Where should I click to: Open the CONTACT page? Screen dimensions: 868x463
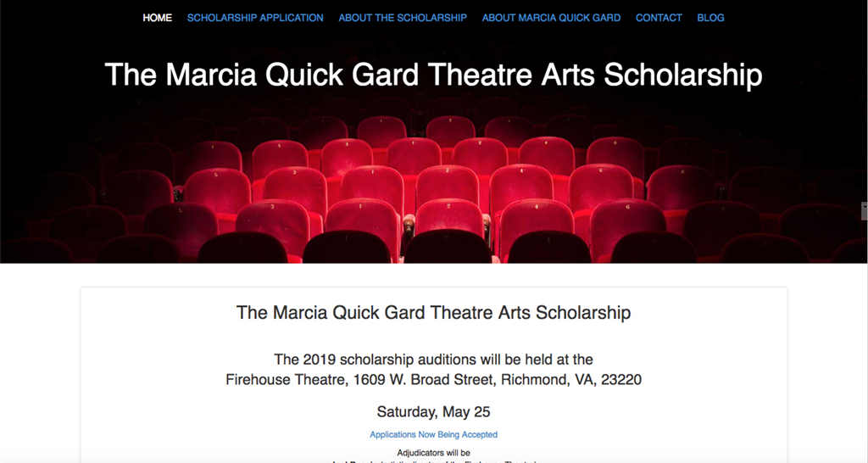[x=659, y=18]
